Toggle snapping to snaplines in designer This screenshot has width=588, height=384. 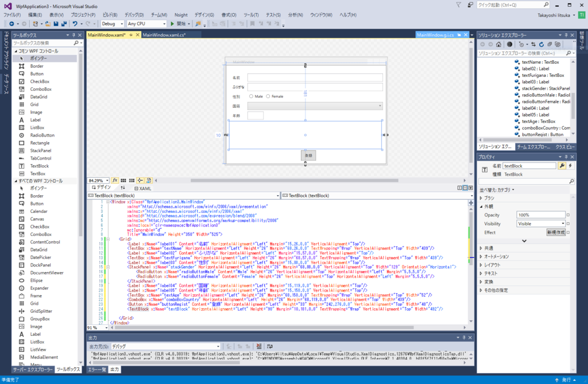click(x=140, y=180)
